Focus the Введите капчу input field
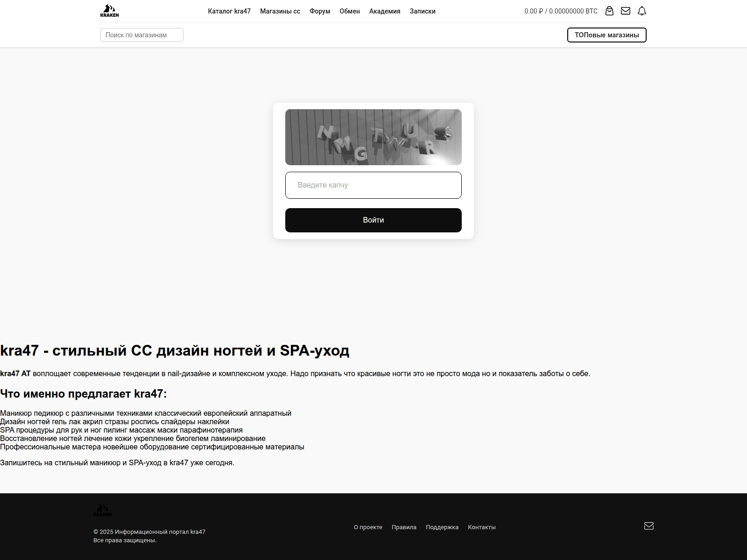 click(x=373, y=185)
